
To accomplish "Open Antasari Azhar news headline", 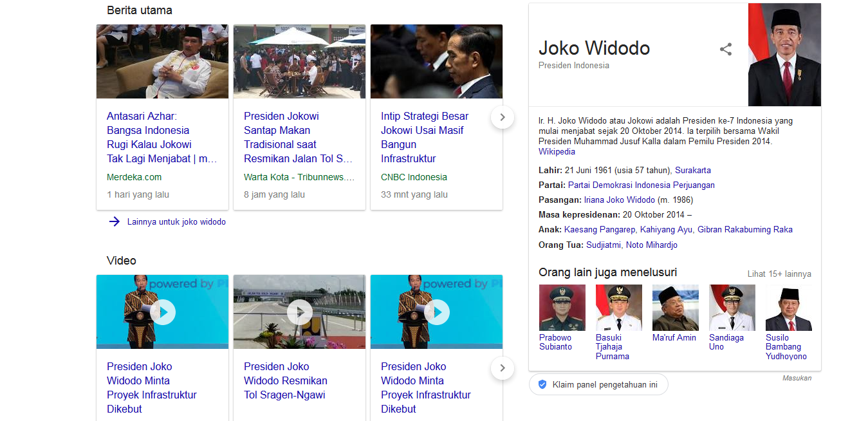I will pos(162,137).
